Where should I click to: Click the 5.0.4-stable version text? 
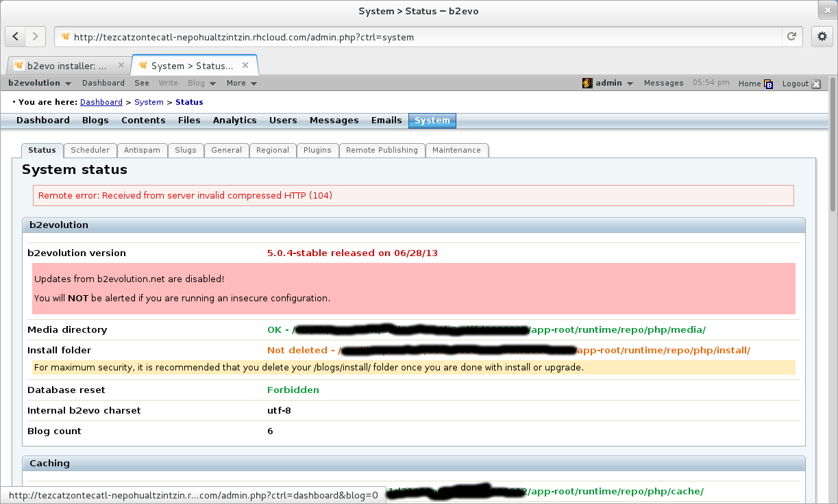point(352,253)
